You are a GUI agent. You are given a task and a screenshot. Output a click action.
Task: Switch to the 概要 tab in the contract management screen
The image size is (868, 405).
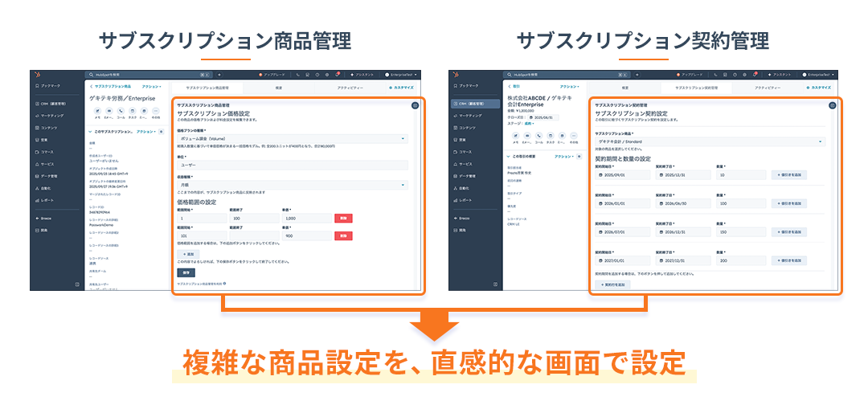pyautogui.click(x=624, y=87)
